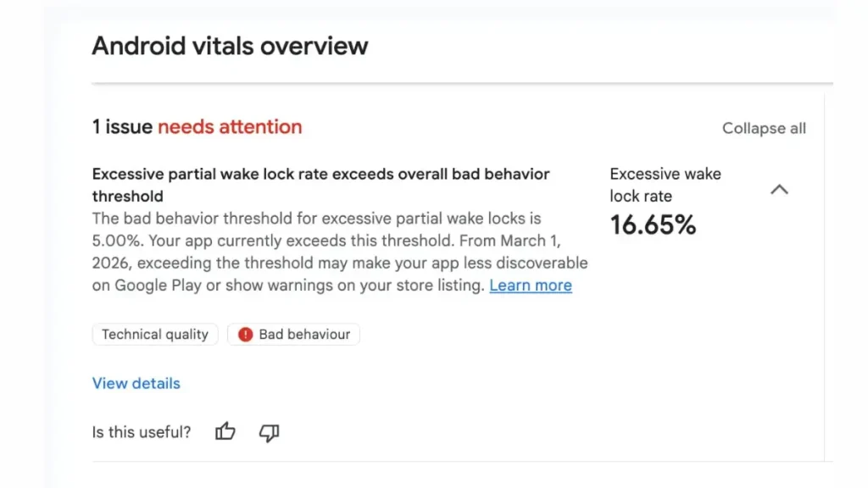
Task: Click the Excessive wake lock rate label
Action: click(x=665, y=185)
